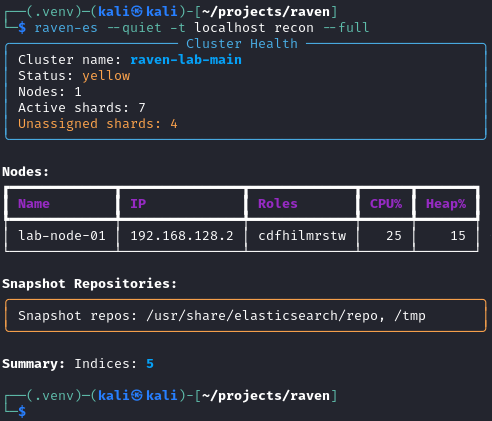This screenshot has height=421, width=492.
Task: Click the /usr/share/elasticsearch/repo path
Action: point(262,316)
